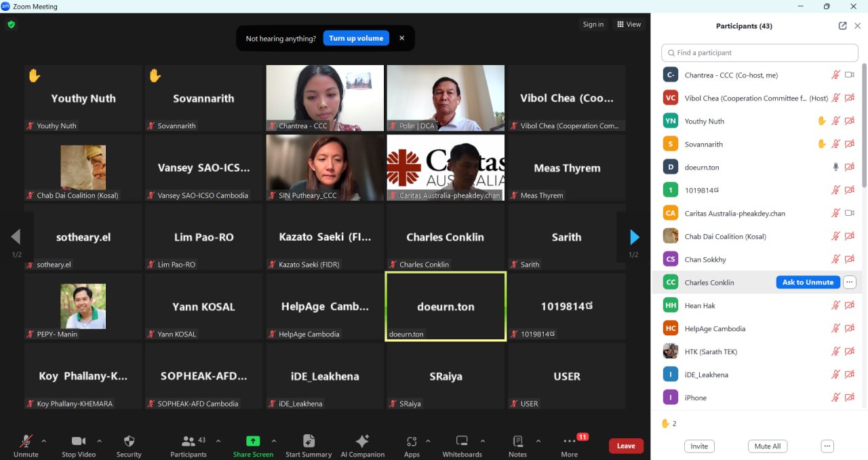Open the Security shield icon

click(129, 442)
